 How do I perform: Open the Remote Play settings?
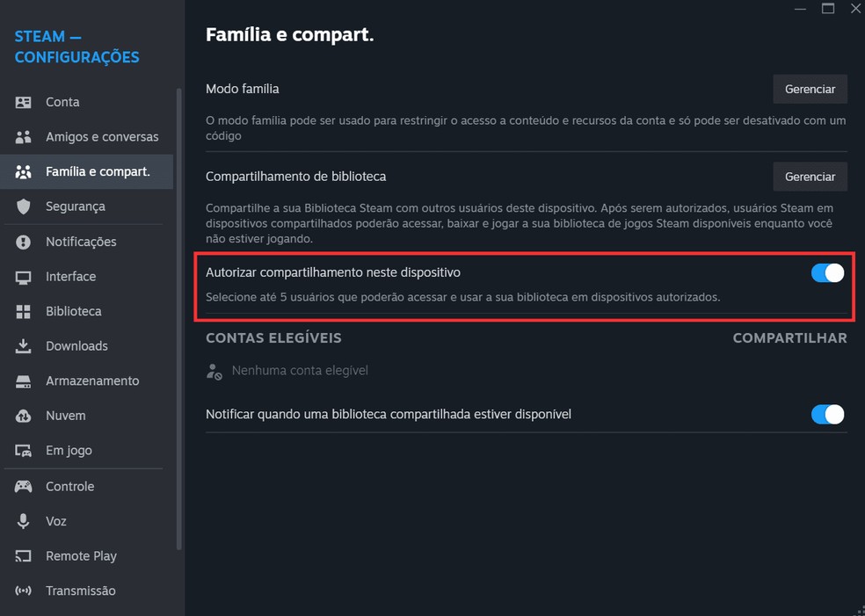[81, 556]
